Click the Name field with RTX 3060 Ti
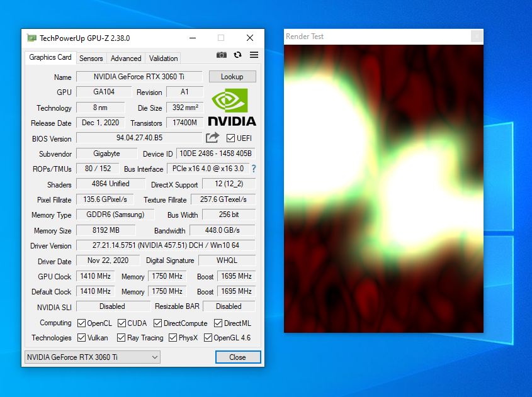 point(139,77)
